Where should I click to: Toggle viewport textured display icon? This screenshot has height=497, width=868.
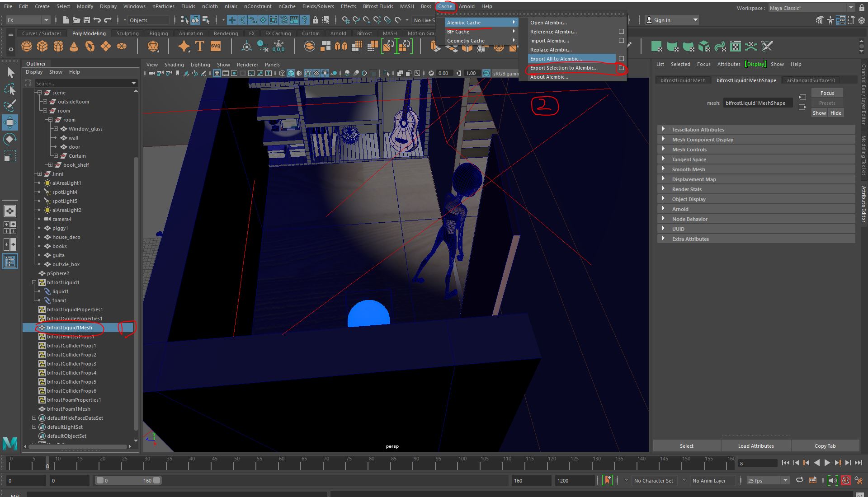(316, 73)
